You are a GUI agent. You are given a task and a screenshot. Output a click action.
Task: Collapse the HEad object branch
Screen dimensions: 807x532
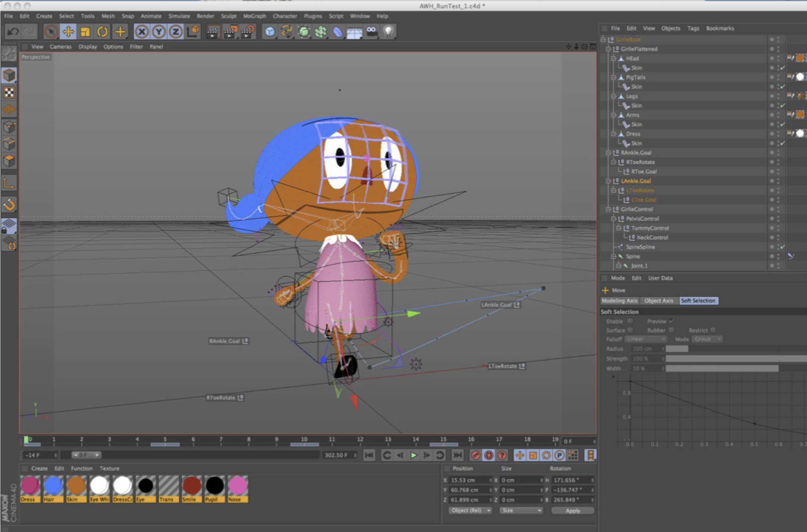click(613, 58)
